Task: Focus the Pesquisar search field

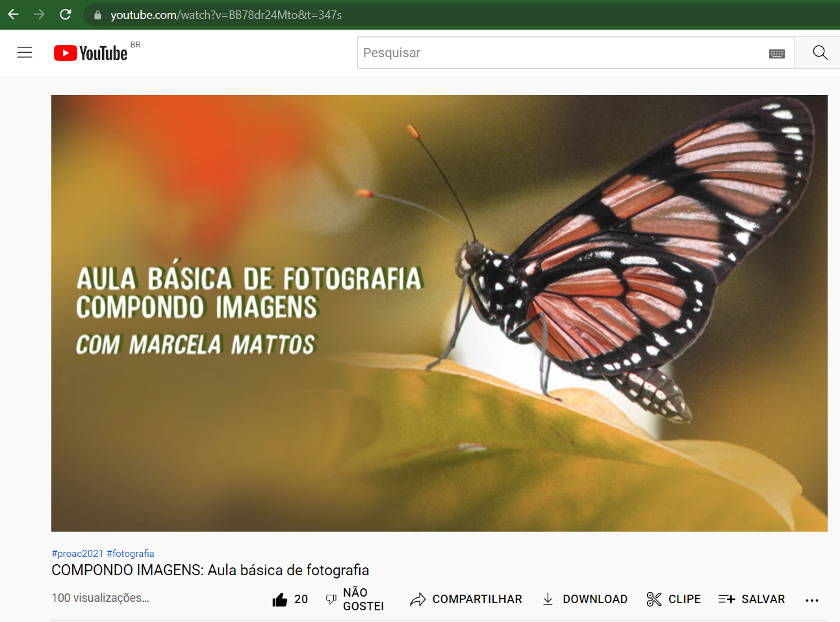Action: (559, 53)
